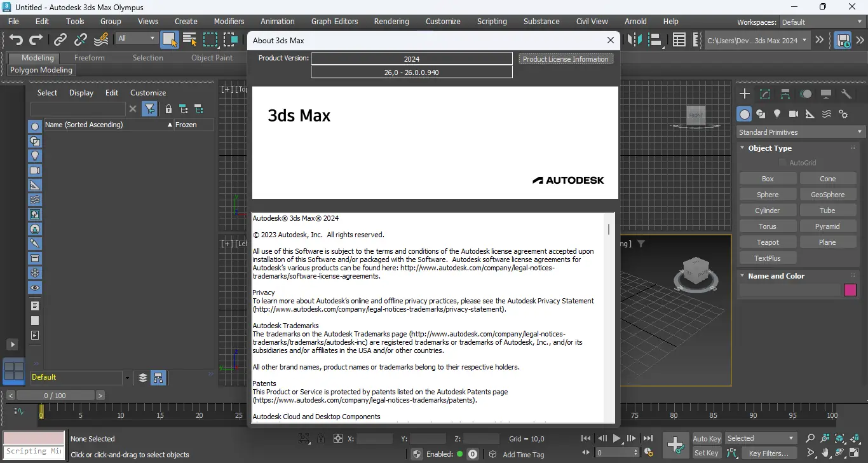Open the selection filter All dropdown

tap(136, 38)
